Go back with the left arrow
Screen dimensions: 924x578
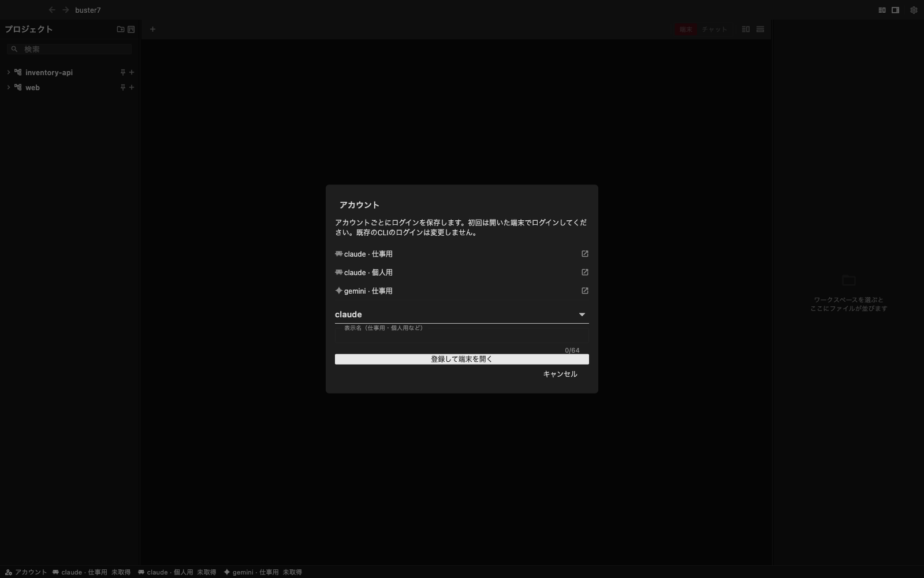(x=52, y=10)
